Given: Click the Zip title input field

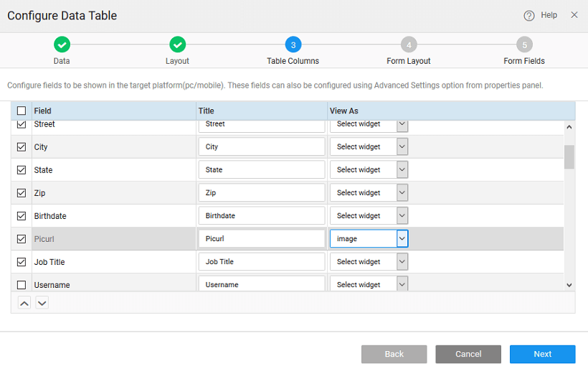Looking at the screenshot, I should [262, 193].
